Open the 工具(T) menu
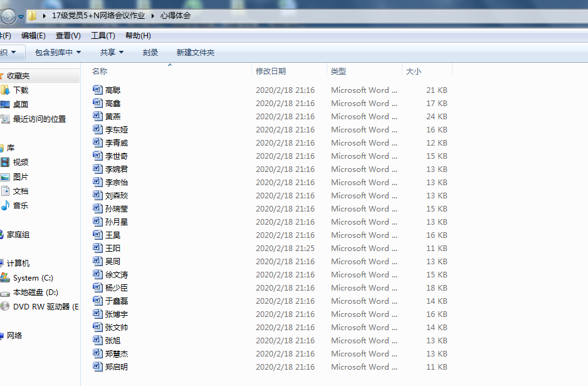 click(103, 36)
